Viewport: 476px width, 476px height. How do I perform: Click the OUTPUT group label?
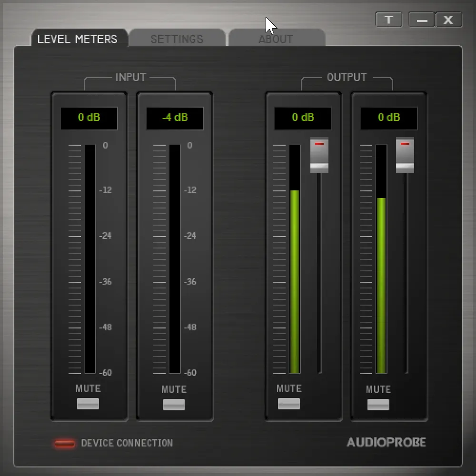(x=347, y=78)
